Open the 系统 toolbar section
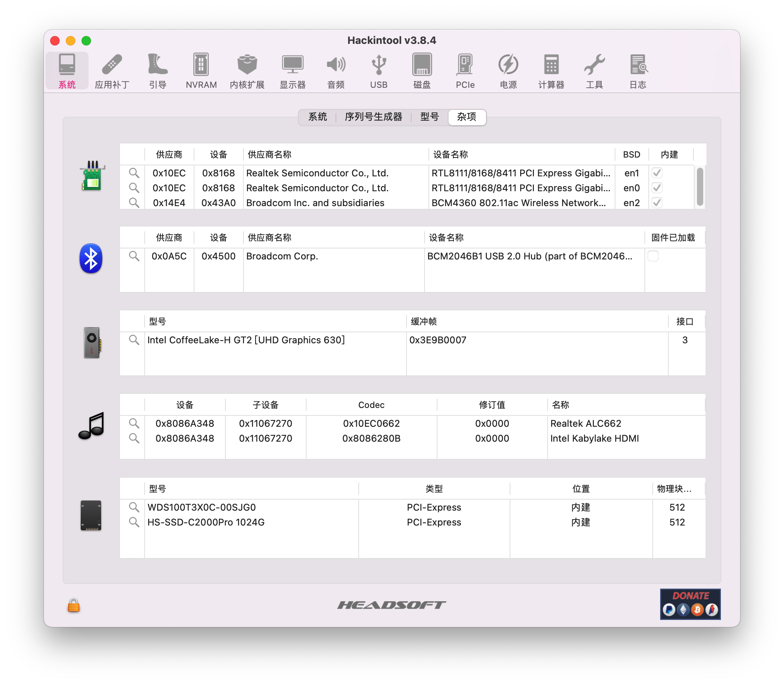This screenshot has width=784, height=685. coord(67,71)
